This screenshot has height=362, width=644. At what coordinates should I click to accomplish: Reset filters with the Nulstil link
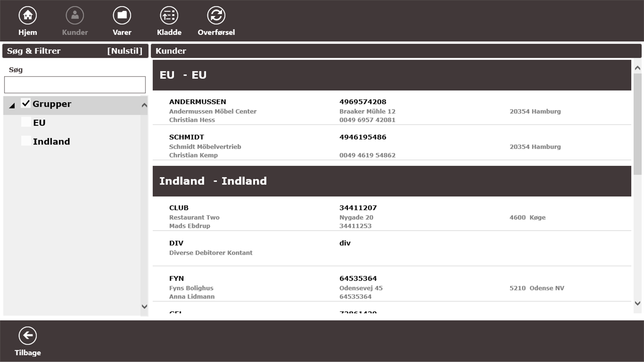point(124,51)
